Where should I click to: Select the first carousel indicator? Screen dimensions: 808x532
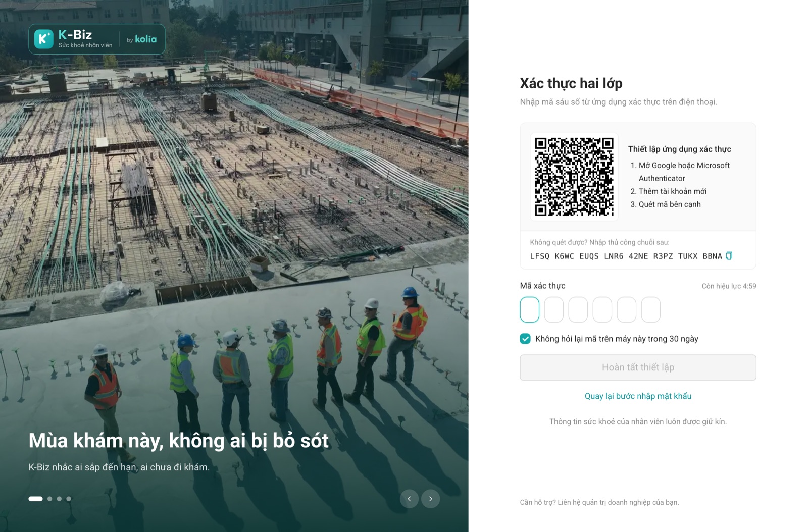point(35,499)
